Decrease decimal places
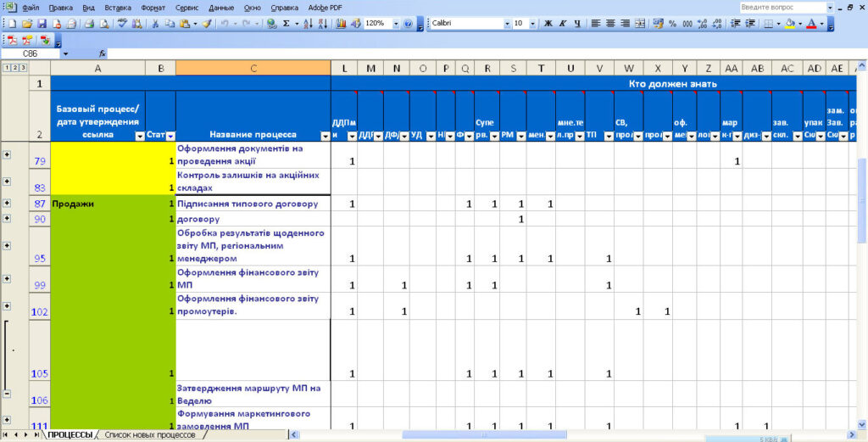Viewport: 868px width, 442px height. pyautogui.click(x=717, y=24)
